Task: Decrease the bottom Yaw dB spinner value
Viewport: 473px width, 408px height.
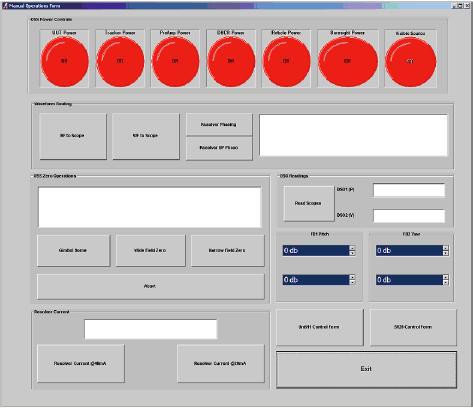Action: (x=446, y=282)
